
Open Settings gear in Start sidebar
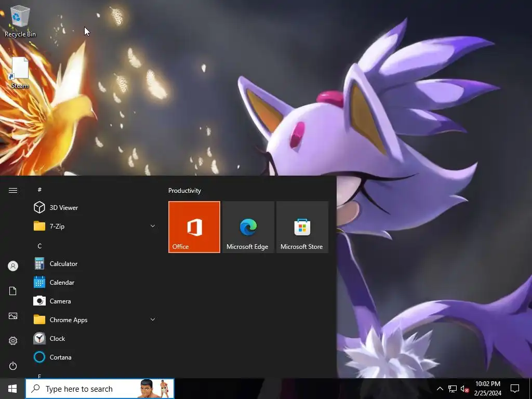[13, 341]
